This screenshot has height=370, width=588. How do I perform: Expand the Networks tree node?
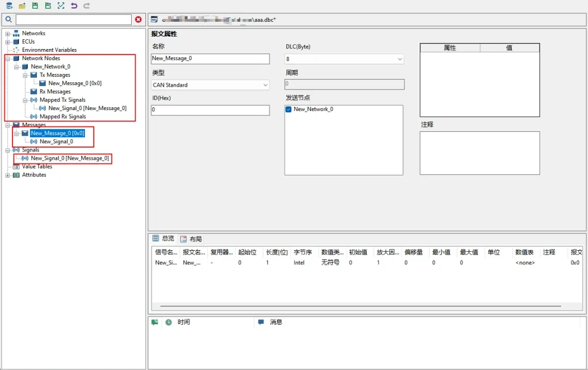(8, 34)
